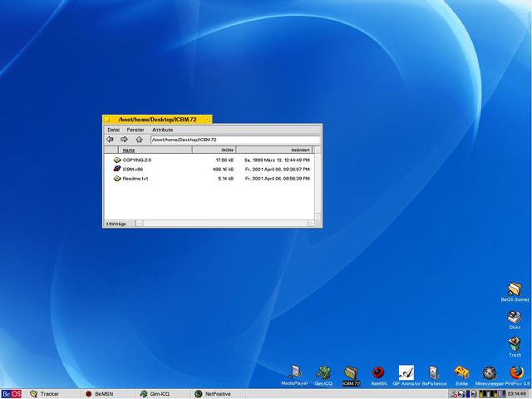Go forward with the right arrow icon
This screenshot has height=399, width=532.
[x=124, y=139]
